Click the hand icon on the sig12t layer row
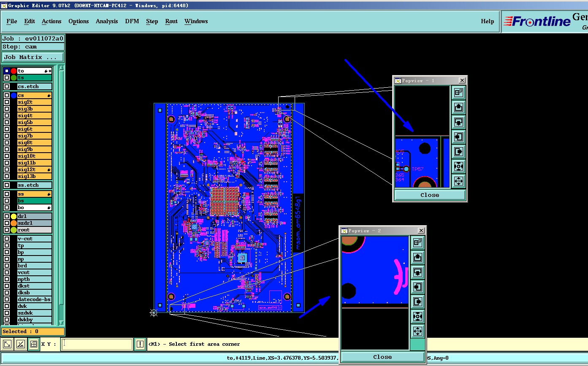Viewport: 588px width, 366px height. tap(49, 170)
